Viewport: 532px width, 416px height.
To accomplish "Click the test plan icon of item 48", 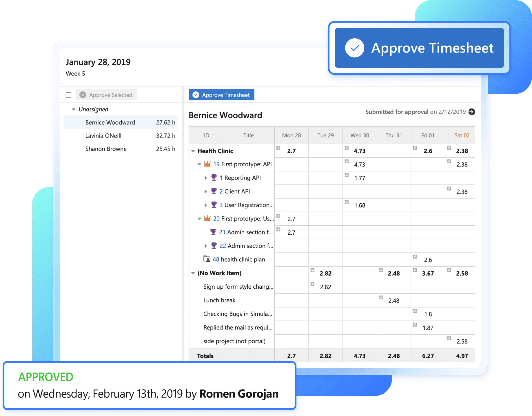I will [207, 259].
